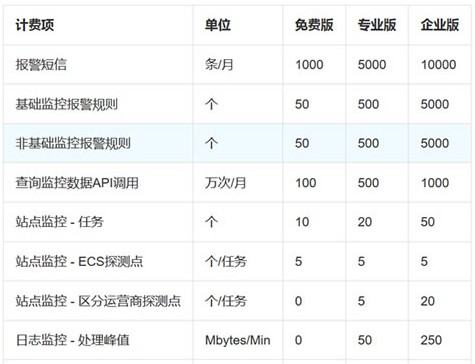Click 基础监控报警规则 unit cell 个
This screenshot has height=364, width=475.
[x=211, y=104]
